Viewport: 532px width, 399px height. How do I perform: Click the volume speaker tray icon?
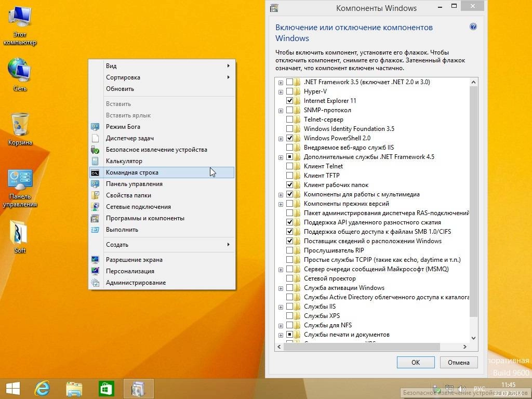pos(461,389)
